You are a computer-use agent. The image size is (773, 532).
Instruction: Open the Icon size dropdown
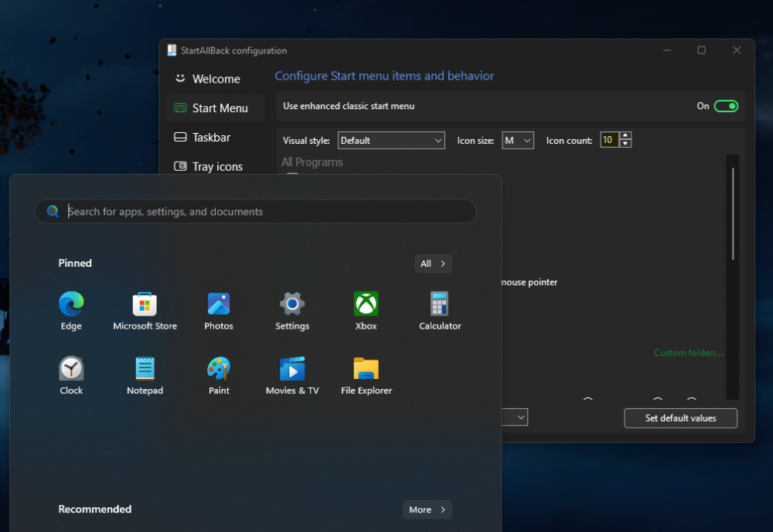(518, 140)
